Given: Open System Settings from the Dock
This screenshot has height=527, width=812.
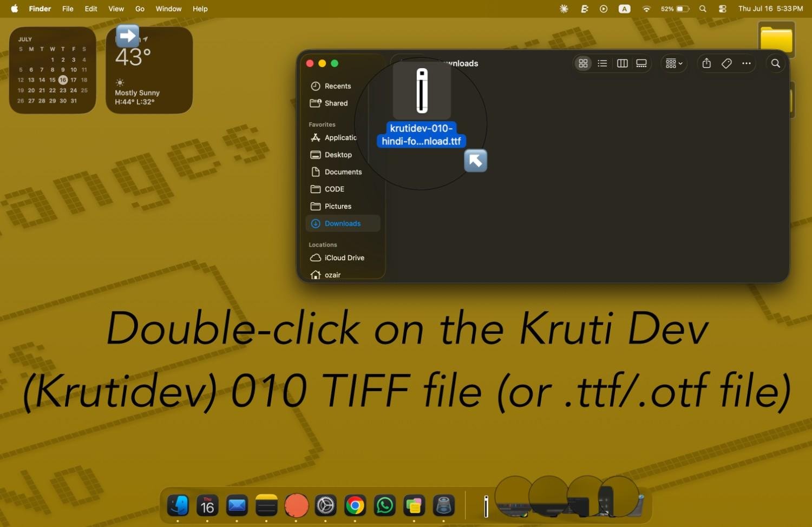Looking at the screenshot, I should pos(325,505).
